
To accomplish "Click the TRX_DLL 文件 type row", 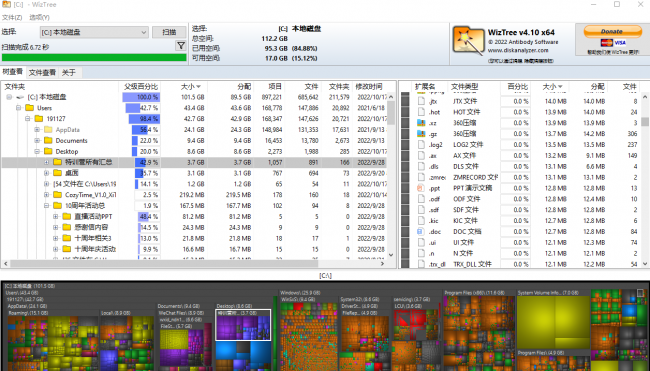I will pos(520,264).
